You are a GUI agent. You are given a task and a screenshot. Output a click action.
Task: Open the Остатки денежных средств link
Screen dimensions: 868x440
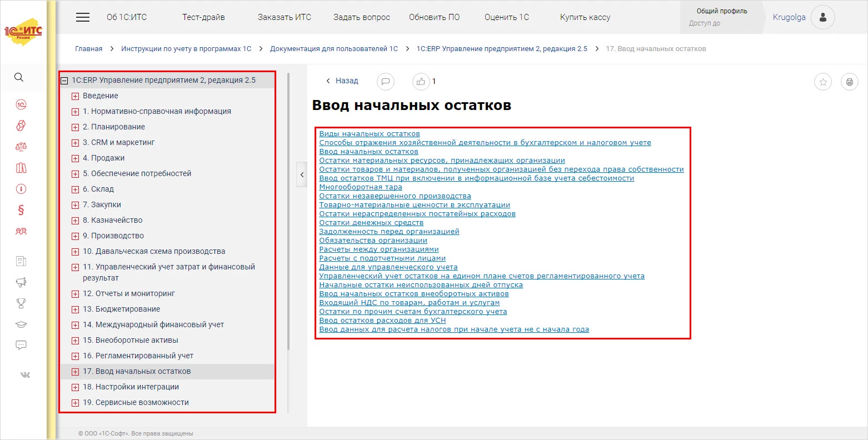(371, 223)
